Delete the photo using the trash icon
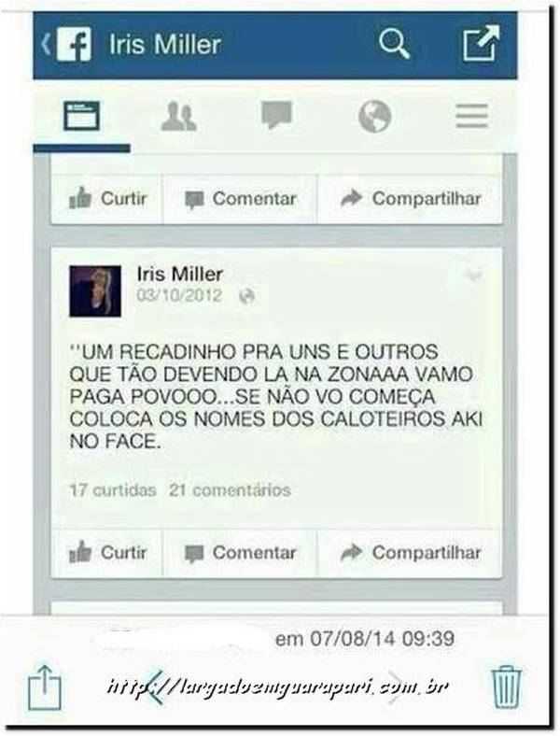The height and width of the screenshot is (736, 560). pos(506,688)
